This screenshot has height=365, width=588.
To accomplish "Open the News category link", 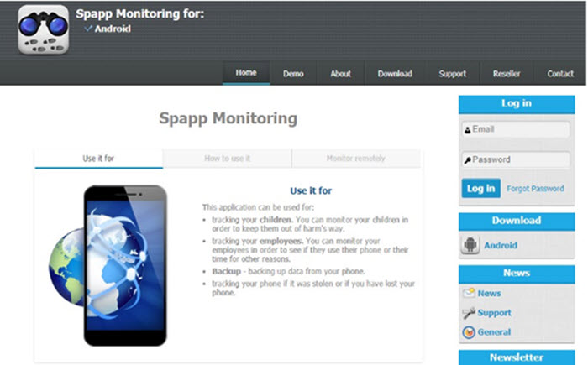I will point(489,293).
